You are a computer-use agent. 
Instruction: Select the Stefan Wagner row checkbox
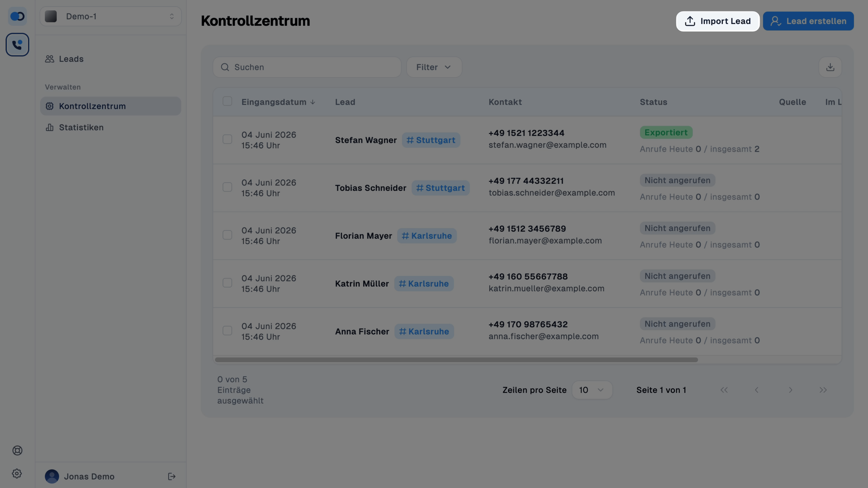coord(227,139)
